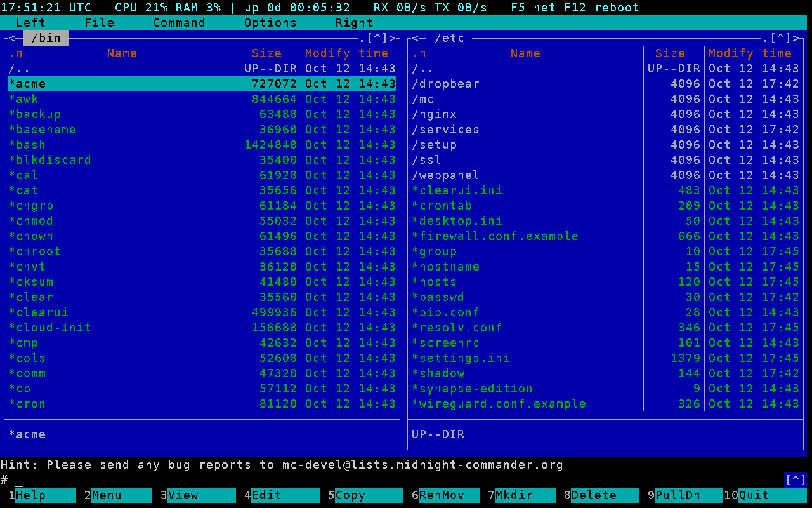Click the 10 Quit function key button
Image resolution: width=812 pixels, height=508 pixels.
(x=765, y=495)
